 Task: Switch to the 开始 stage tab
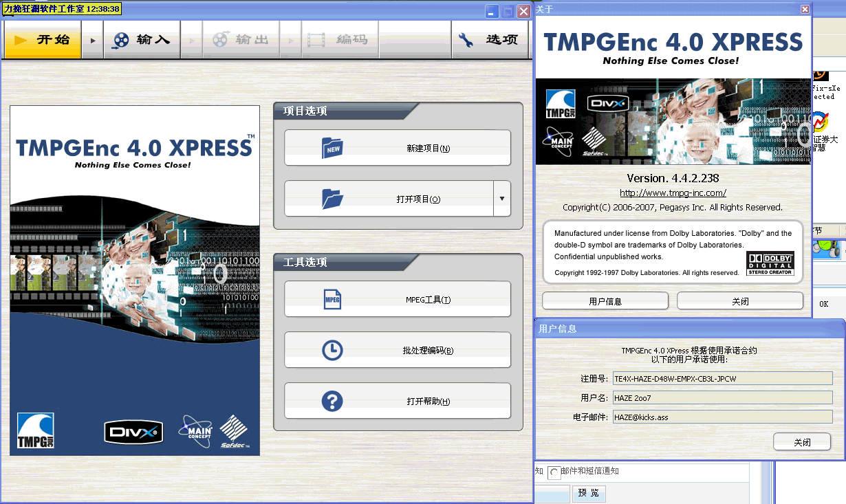pyautogui.click(x=43, y=40)
